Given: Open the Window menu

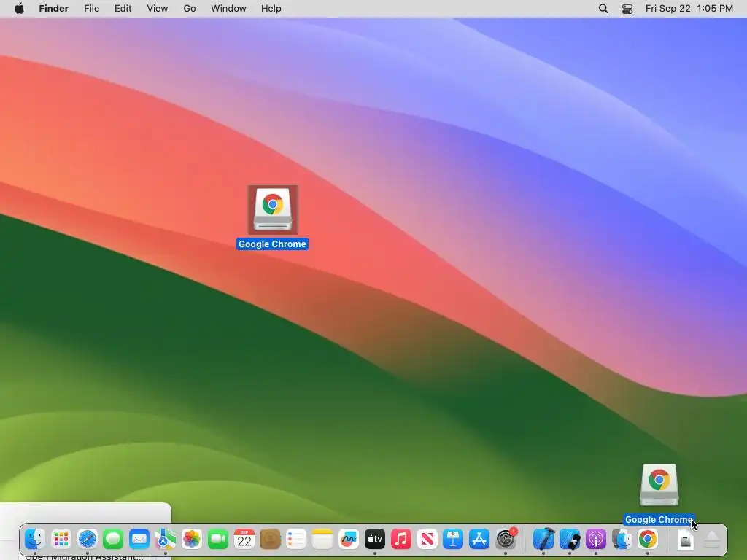Looking at the screenshot, I should coord(228,9).
